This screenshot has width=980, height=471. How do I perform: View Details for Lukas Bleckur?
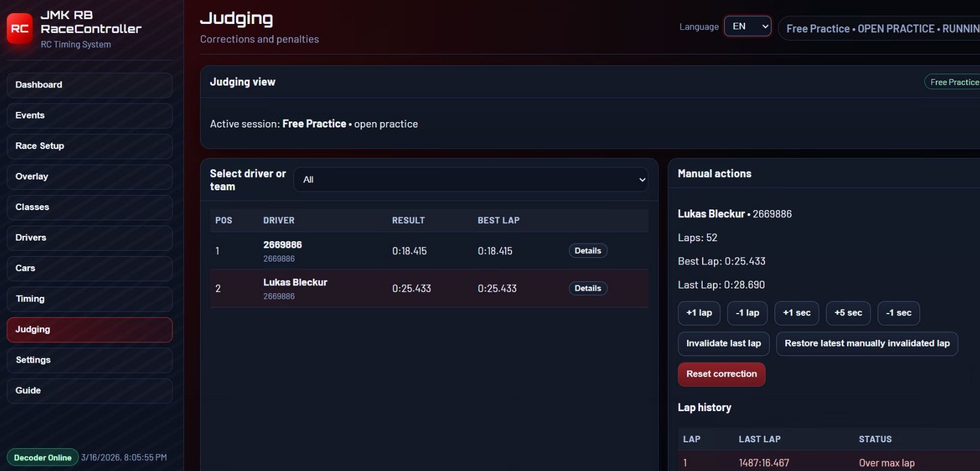[587, 288]
